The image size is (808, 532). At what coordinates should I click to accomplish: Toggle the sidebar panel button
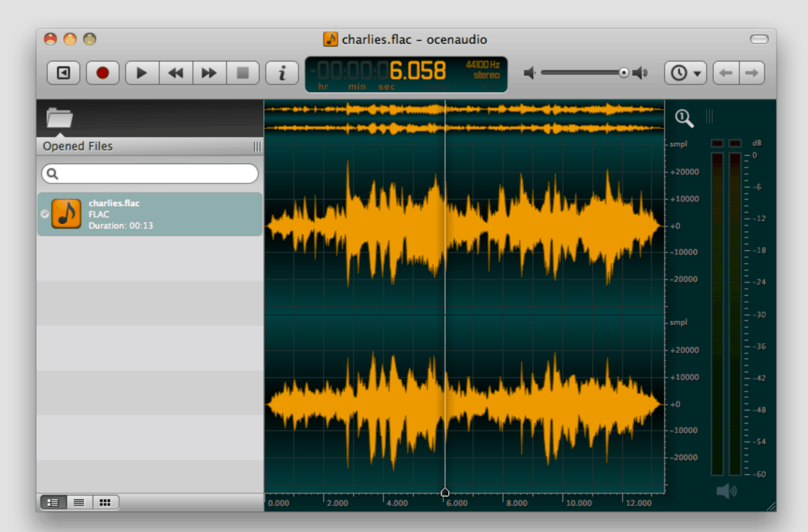64,73
